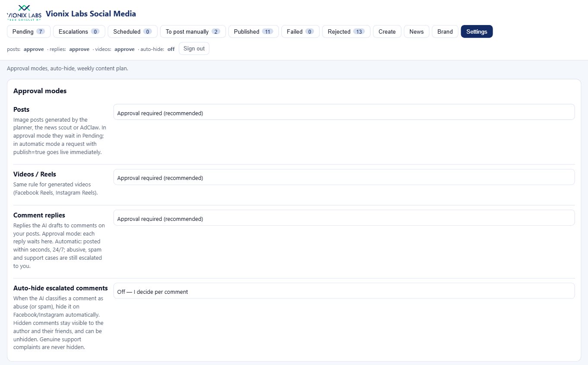Click the 'replies: approve' status text

pyautogui.click(x=70, y=49)
